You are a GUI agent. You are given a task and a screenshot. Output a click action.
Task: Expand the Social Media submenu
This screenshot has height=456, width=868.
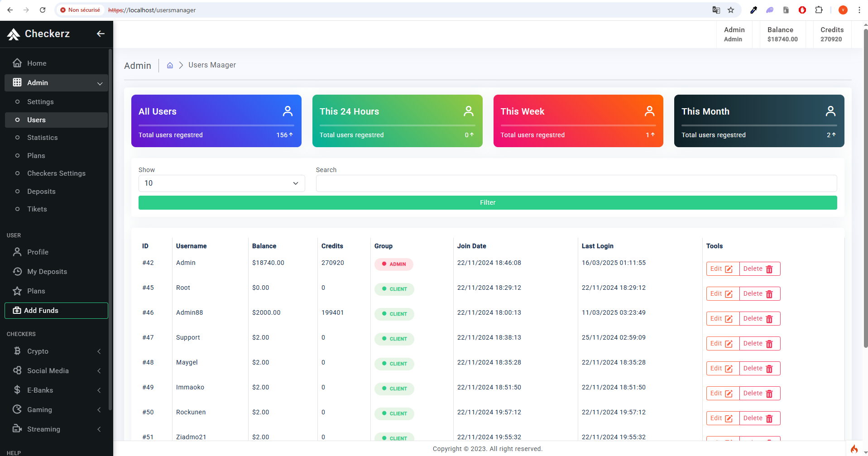point(57,371)
